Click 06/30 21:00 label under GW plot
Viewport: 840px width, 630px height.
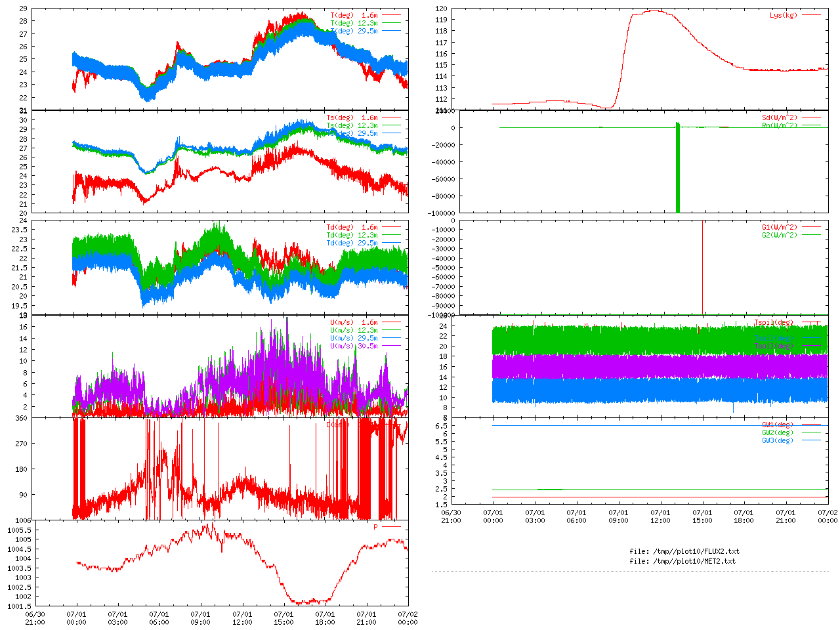pyautogui.click(x=451, y=516)
